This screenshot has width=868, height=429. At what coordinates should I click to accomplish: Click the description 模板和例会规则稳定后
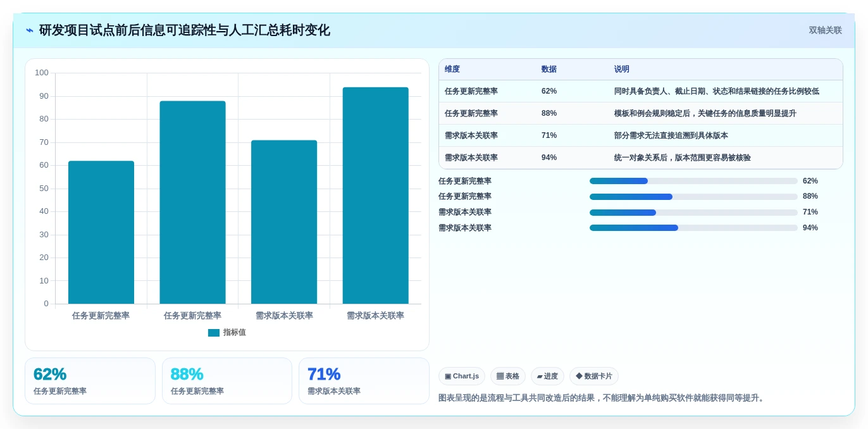point(705,113)
